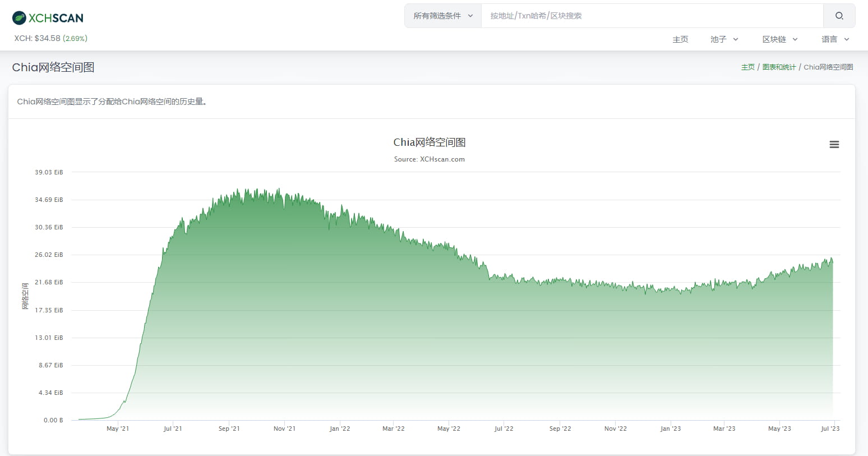Click the May '23 axis label
The image size is (868, 456).
click(779, 429)
